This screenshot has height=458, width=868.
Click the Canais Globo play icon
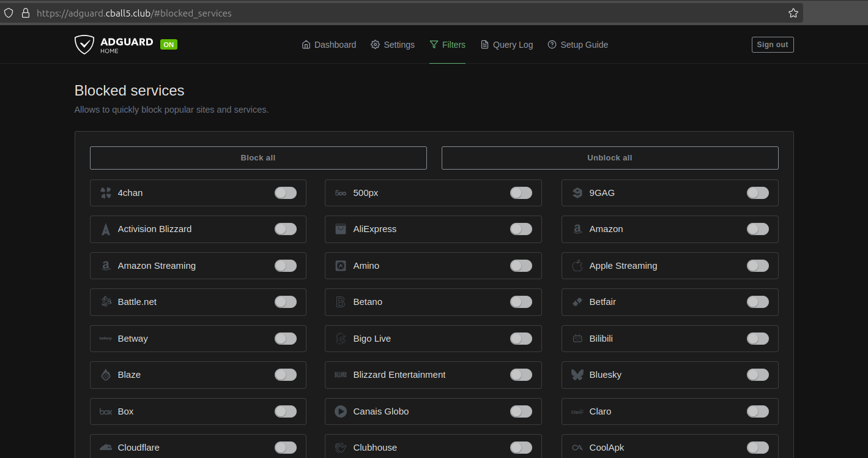coord(341,411)
